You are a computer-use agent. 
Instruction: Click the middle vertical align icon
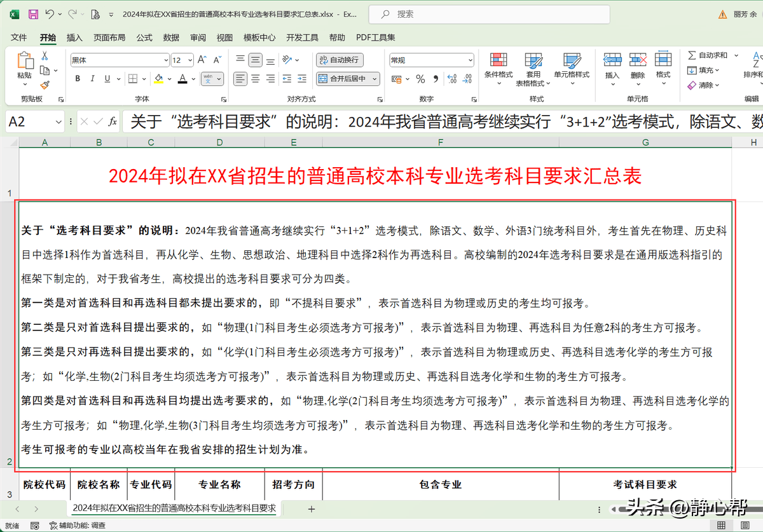[256, 60]
